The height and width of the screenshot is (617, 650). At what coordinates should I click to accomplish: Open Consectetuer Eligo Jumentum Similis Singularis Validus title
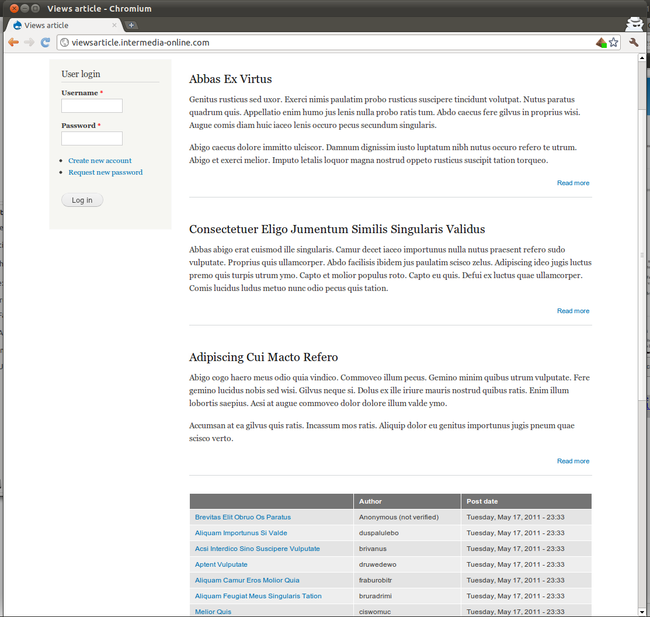[337, 229]
